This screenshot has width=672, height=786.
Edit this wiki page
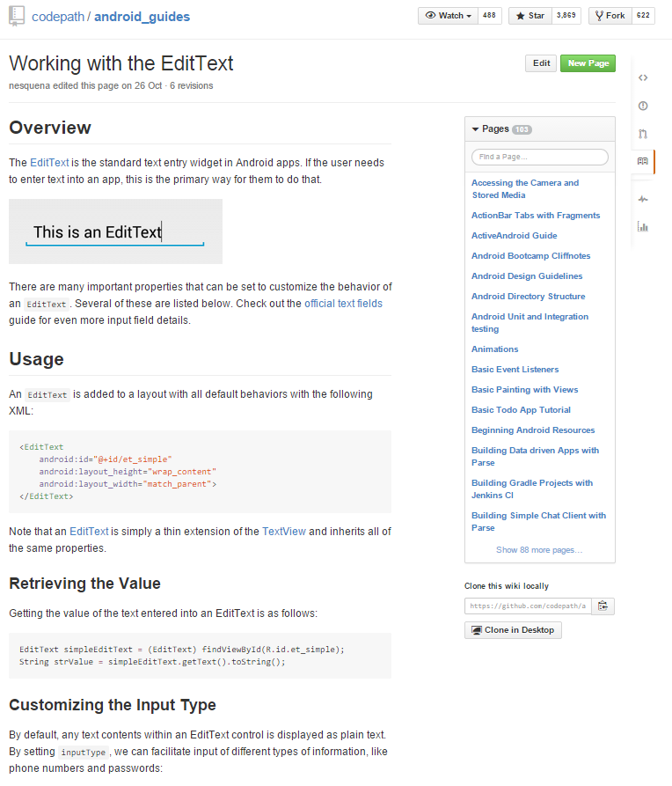pyautogui.click(x=541, y=63)
